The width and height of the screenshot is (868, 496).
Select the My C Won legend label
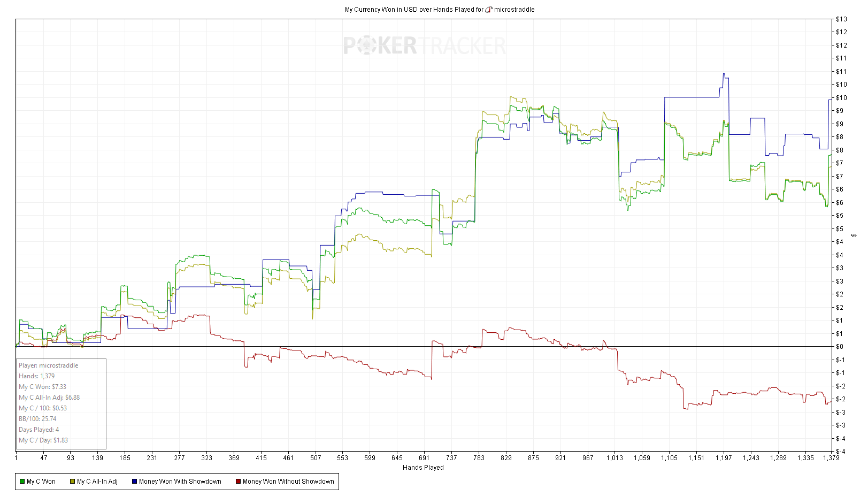click(41, 482)
